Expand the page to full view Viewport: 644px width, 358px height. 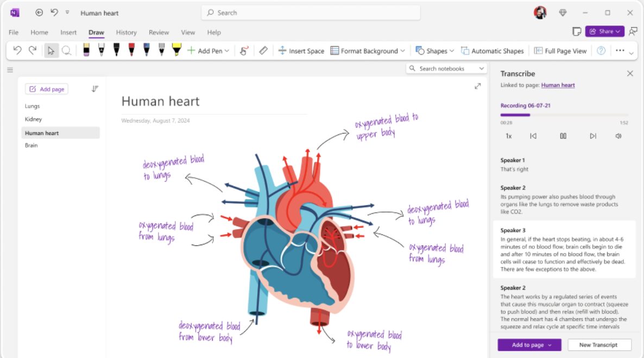click(x=478, y=86)
